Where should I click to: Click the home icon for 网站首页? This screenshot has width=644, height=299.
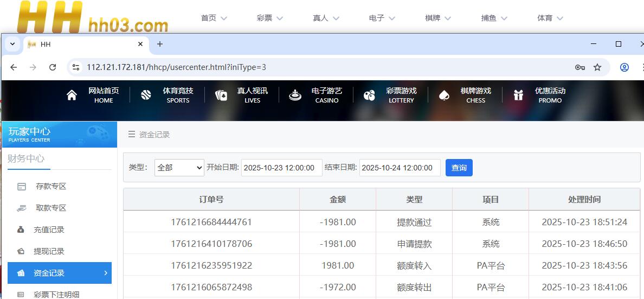(72, 96)
